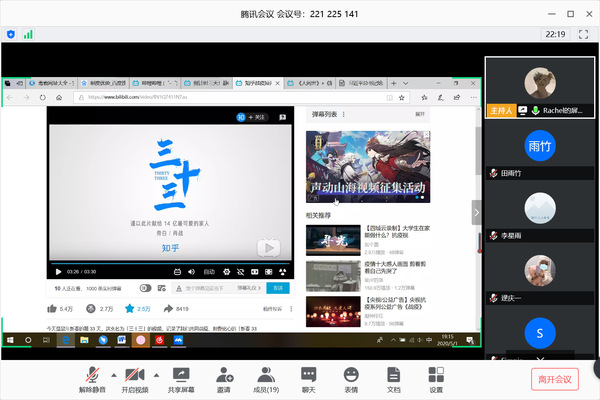600x400 pixels.
Task: Open recommended video 大学生在家 thumbnail
Action: 333,240
